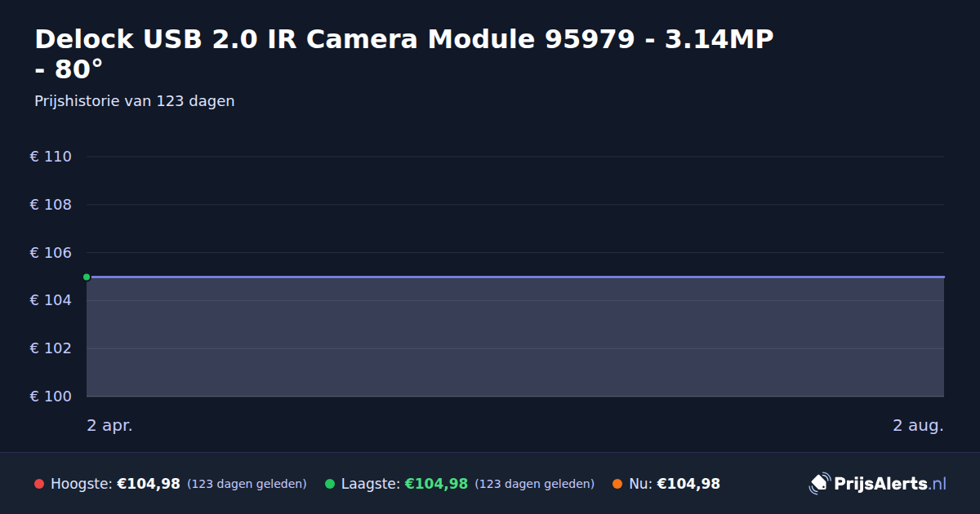The height and width of the screenshot is (514, 980).
Task: Click the € 104 axis label
Action: (x=51, y=300)
